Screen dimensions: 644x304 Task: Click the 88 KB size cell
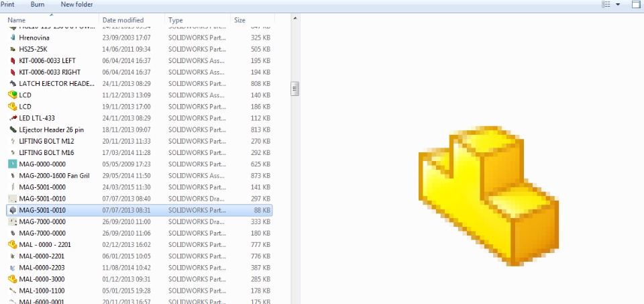[262, 210]
